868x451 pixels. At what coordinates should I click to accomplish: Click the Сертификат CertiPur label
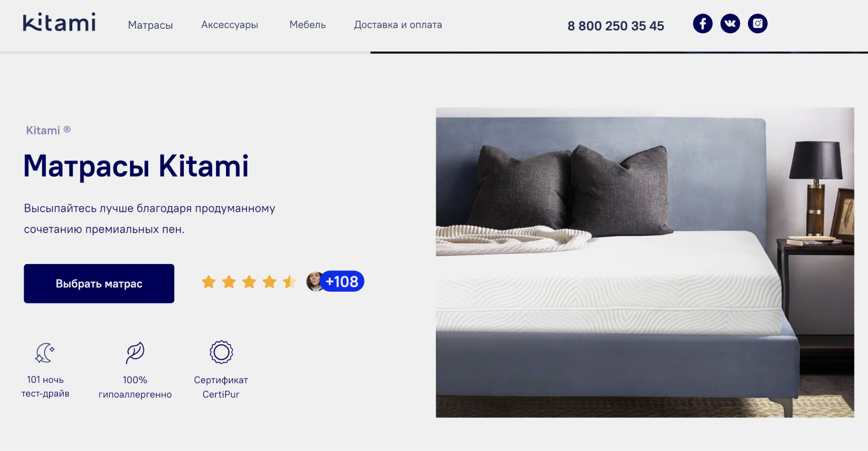tap(221, 387)
